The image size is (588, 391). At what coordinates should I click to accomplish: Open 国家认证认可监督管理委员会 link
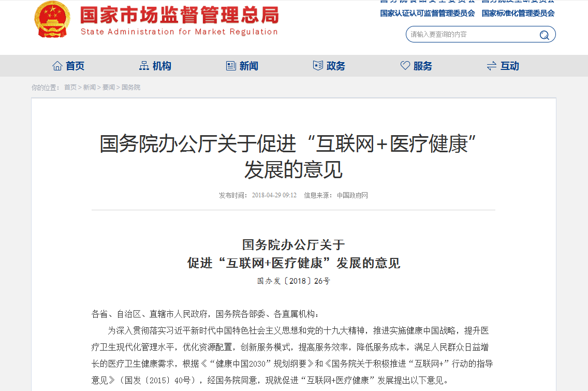(x=427, y=13)
